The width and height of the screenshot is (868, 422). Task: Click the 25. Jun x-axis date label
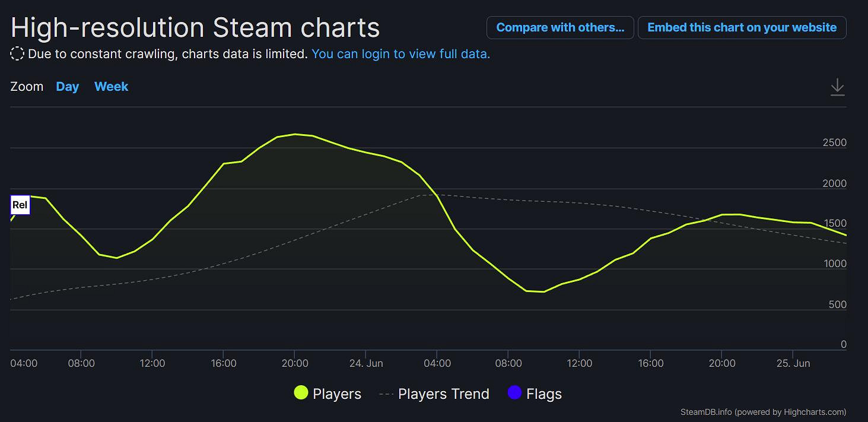(x=793, y=363)
